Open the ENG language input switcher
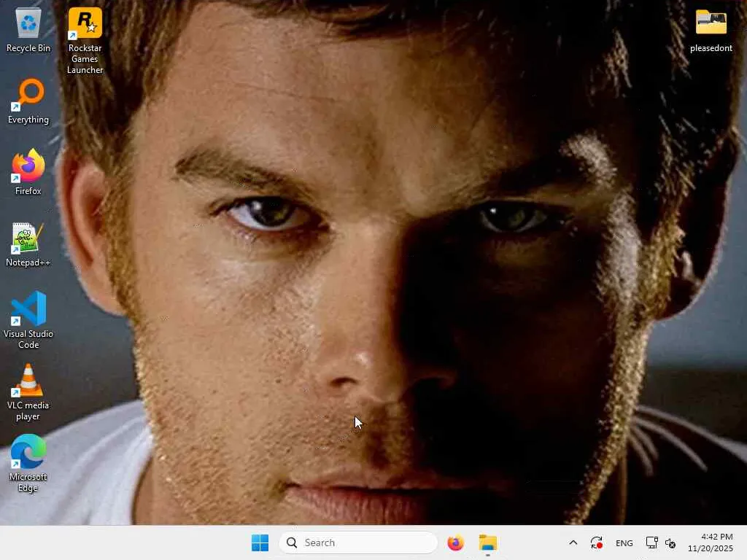 (624, 542)
